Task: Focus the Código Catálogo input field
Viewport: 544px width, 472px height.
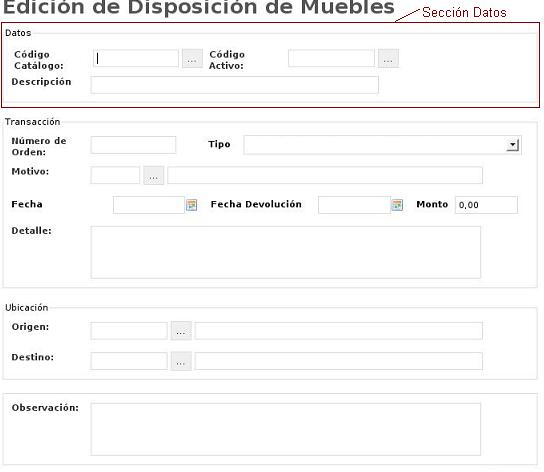Action: (x=136, y=58)
